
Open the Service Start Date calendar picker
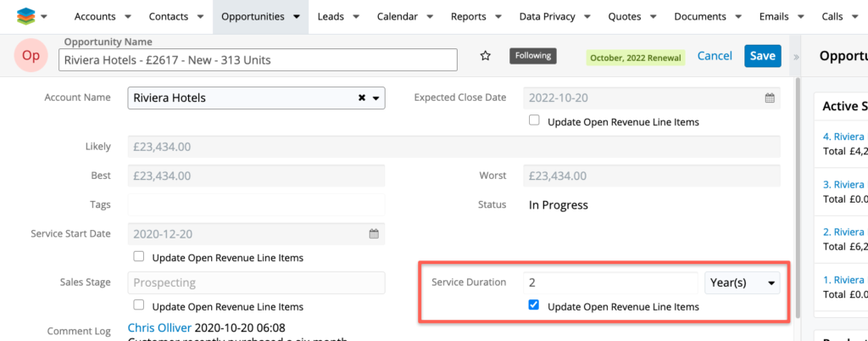[374, 233]
